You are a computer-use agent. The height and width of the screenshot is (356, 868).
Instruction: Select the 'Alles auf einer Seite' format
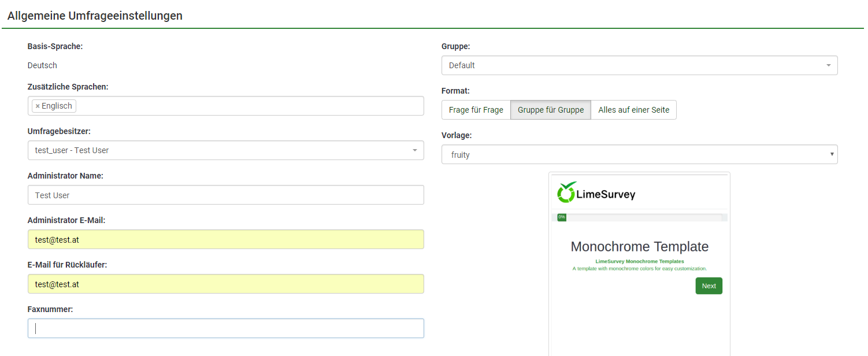pos(633,110)
